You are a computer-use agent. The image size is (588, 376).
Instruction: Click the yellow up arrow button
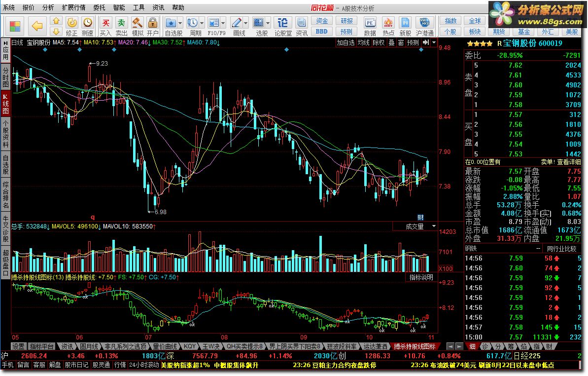click(x=56, y=21)
